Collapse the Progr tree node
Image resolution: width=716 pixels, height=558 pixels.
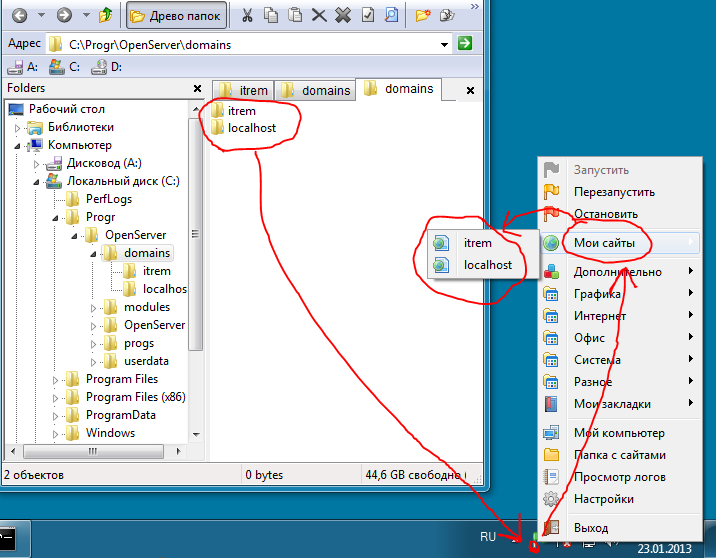click(55, 218)
